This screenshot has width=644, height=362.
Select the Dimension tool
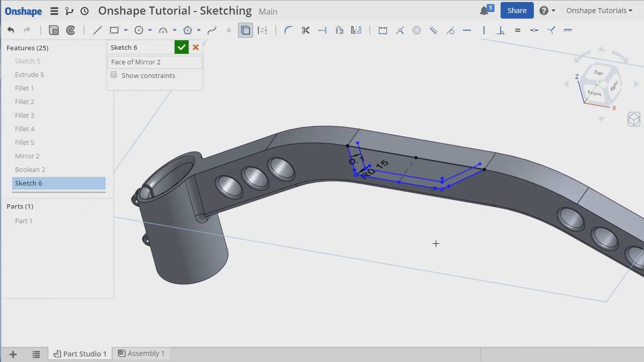click(383, 30)
